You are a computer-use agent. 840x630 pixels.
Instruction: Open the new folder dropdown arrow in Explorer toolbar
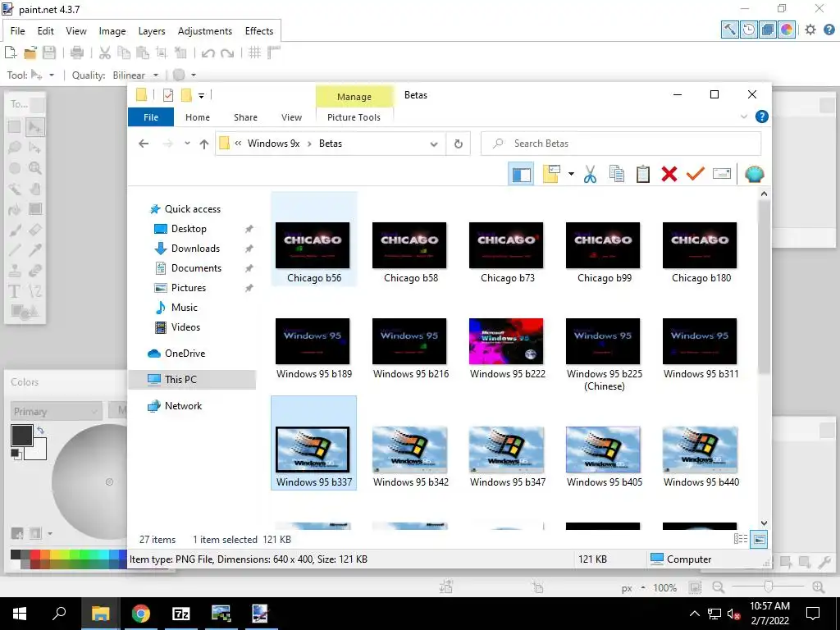571,174
